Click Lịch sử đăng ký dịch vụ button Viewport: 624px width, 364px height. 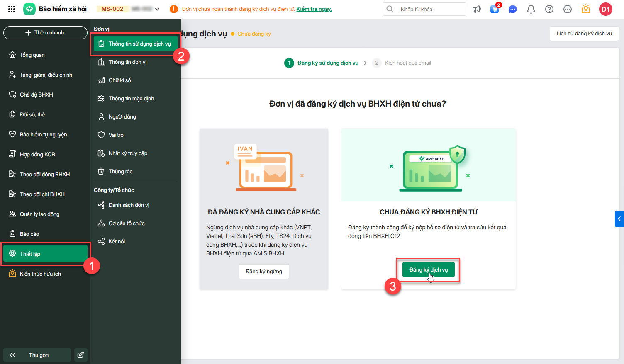pyautogui.click(x=584, y=34)
